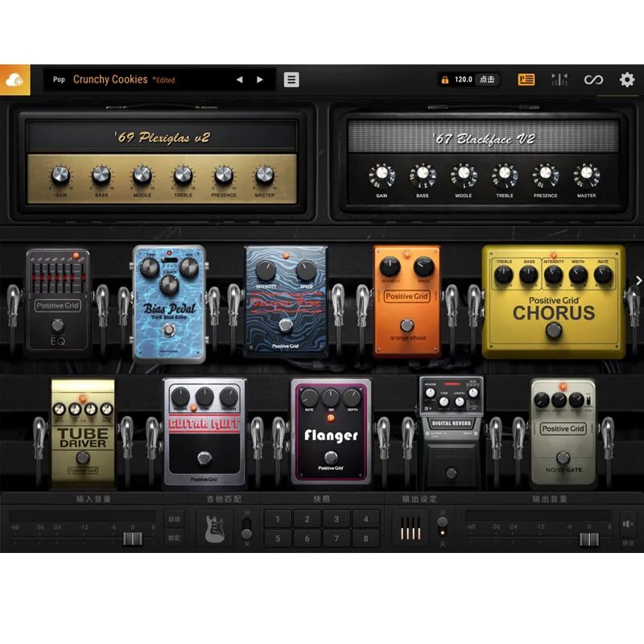
Task: Click the tempo lock padlock icon
Action: pos(445,80)
